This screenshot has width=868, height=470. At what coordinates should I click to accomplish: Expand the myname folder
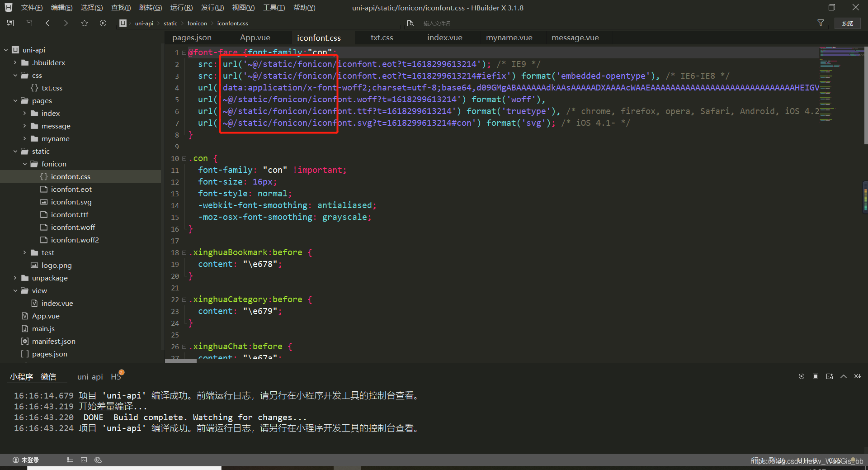25,138
